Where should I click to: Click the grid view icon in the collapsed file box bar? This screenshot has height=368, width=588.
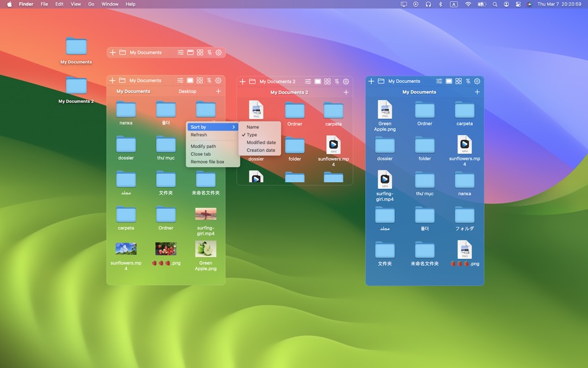(x=201, y=53)
